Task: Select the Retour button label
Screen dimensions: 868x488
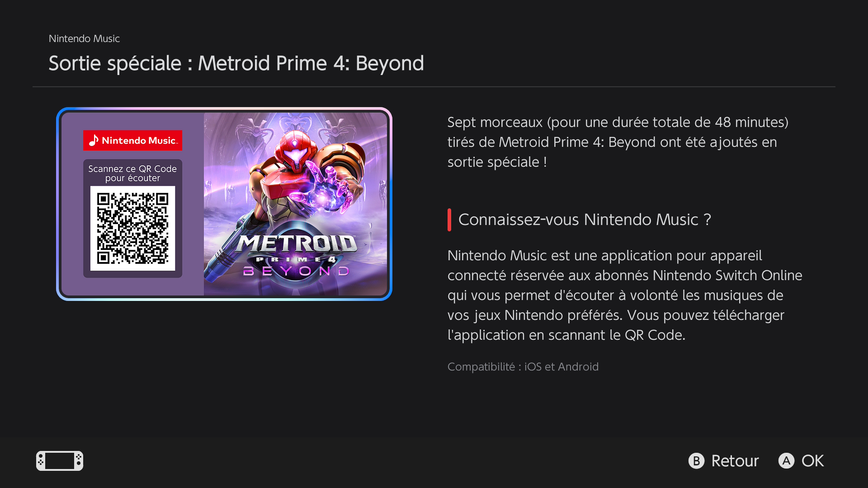Action: (x=735, y=461)
